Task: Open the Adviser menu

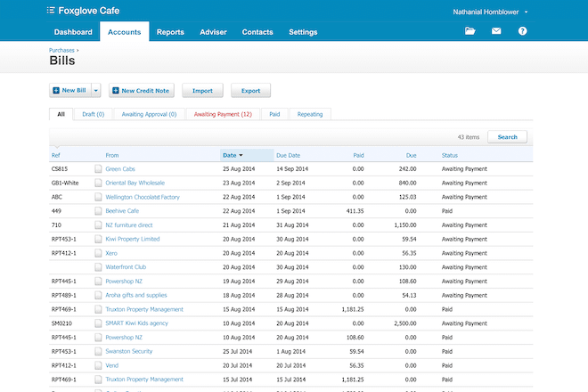Action: pos(213,32)
